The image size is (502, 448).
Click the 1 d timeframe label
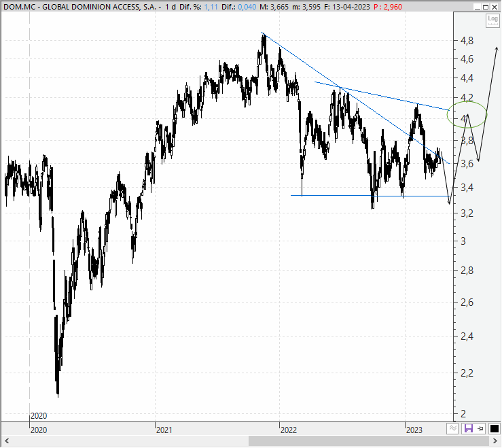[x=171, y=7]
